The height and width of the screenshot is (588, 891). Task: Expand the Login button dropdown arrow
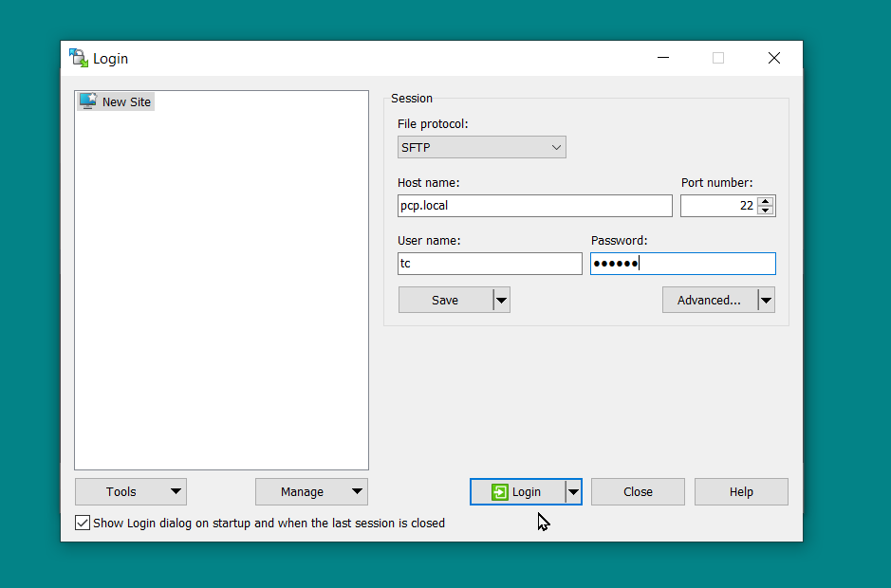coord(573,492)
